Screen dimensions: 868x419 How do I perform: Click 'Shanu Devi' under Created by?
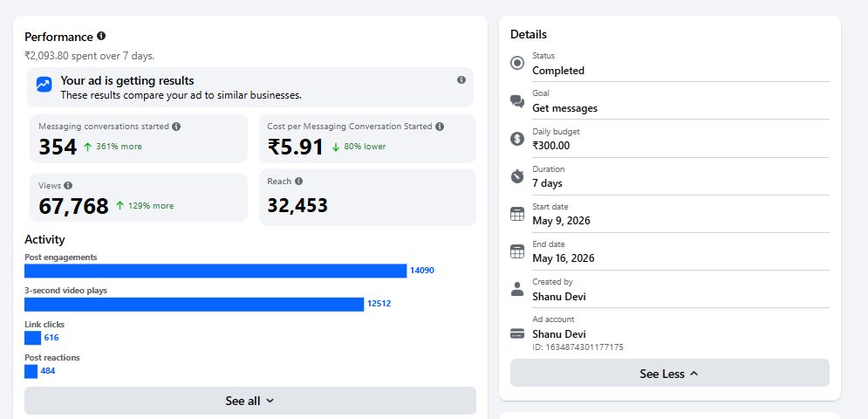coord(559,297)
